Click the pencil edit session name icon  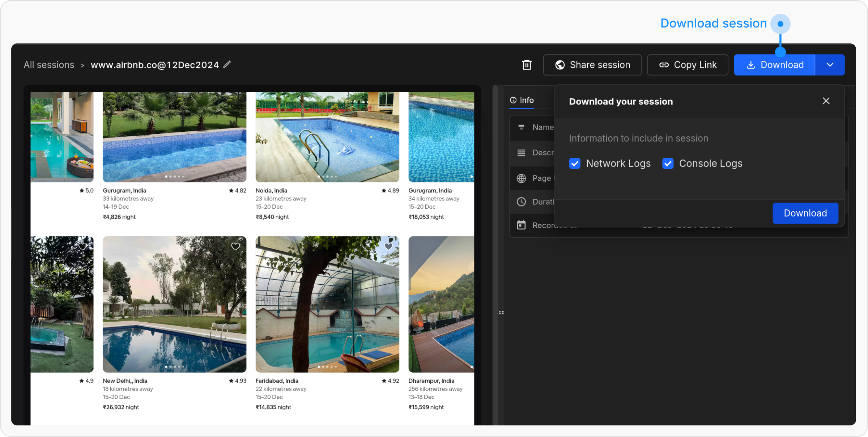pos(227,65)
